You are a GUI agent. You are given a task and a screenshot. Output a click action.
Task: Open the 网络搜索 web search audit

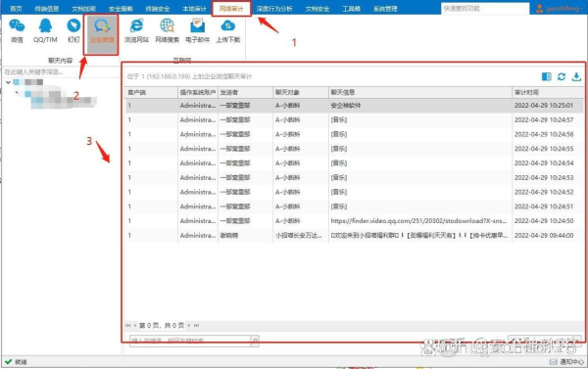(x=168, y=30)
